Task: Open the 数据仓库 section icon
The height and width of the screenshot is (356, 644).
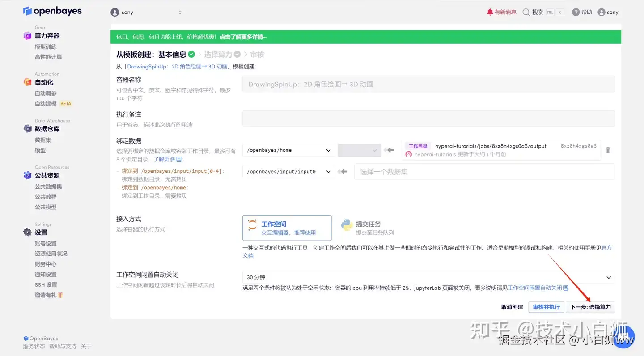Action: pos(27,129)
